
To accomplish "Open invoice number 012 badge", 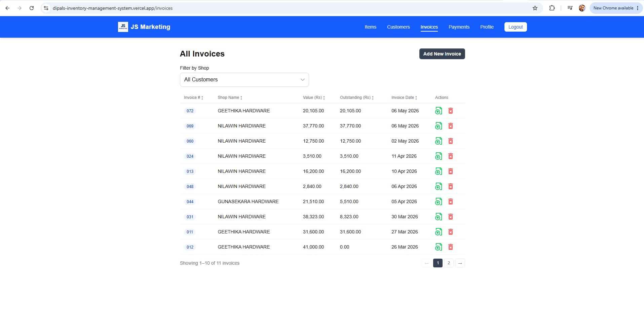I will pyautogui.click(x=190, y=247).
